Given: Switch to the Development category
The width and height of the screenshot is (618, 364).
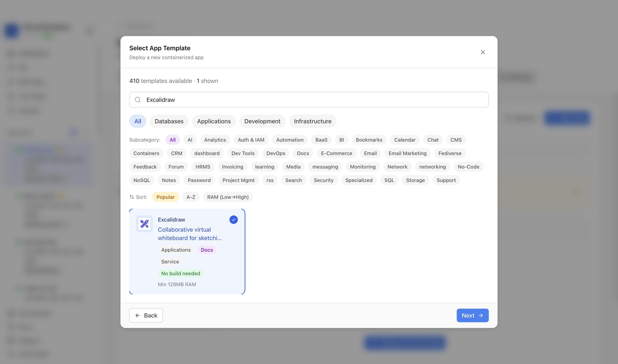Looking at the screenshot, I should coord(262,121).
